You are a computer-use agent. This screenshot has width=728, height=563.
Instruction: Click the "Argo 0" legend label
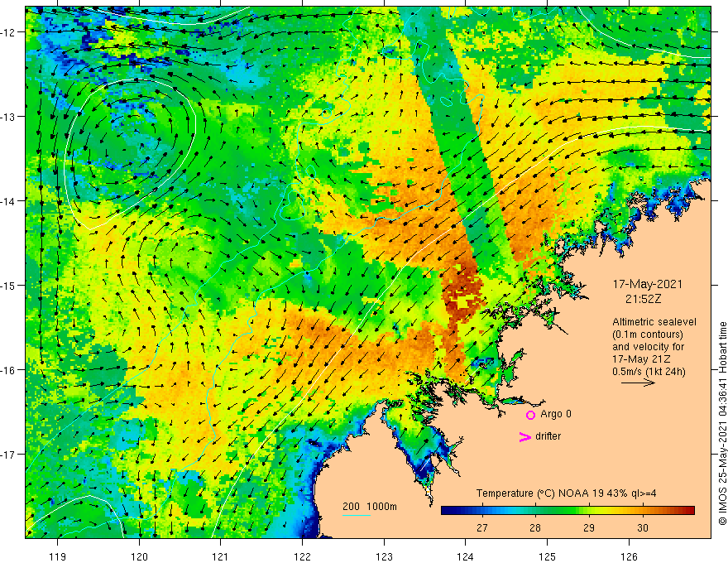[x=556, y=414]
